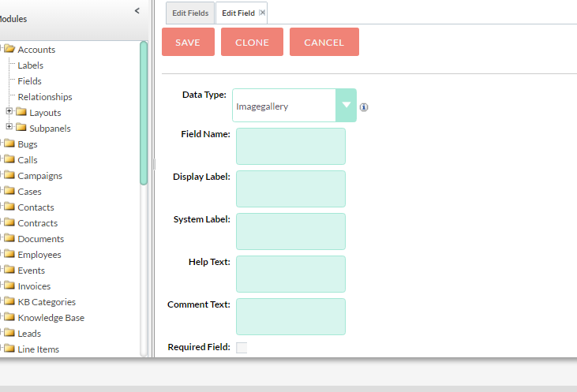Viewport: 577px width, 392px height.
Task: Focus the Field Name input box
Action: point(290,147)
